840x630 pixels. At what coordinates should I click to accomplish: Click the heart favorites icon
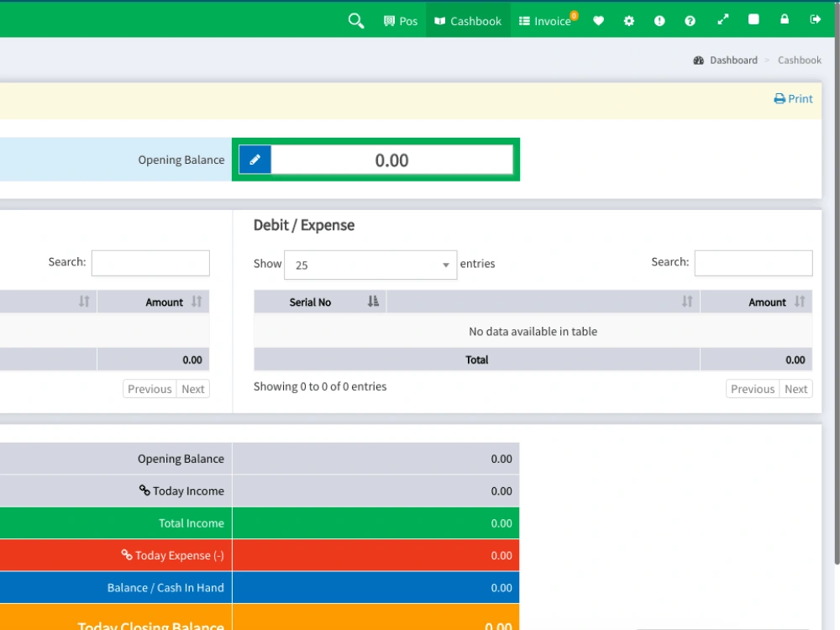(x=598, y=21)
